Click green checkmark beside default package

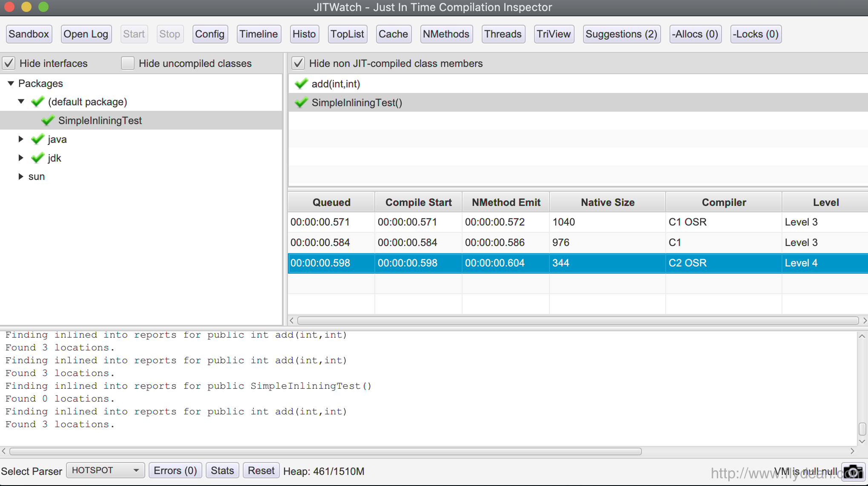click(38, 102)
